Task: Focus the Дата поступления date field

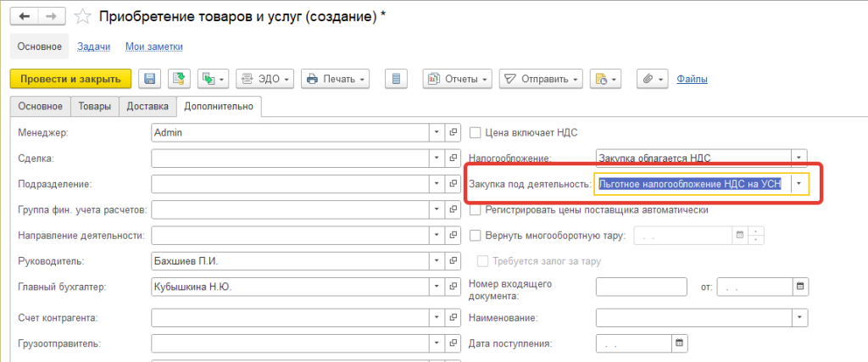Action: [x=634, y=343]
